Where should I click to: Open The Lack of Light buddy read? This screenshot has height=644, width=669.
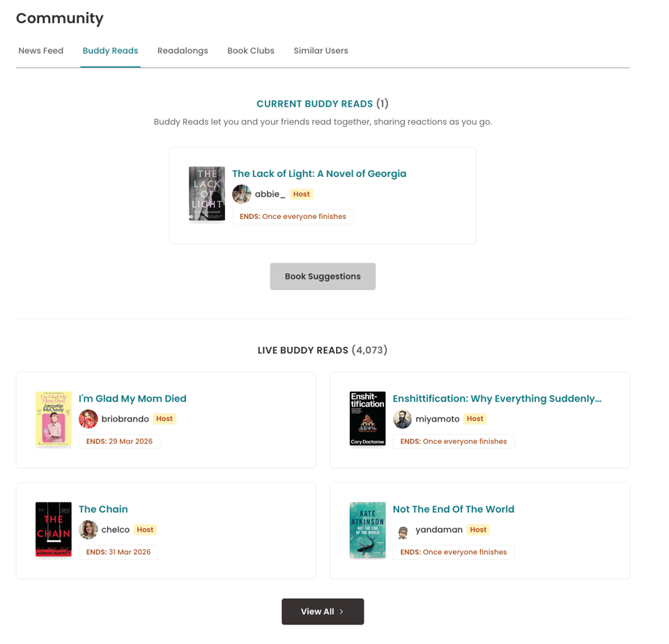319,173
